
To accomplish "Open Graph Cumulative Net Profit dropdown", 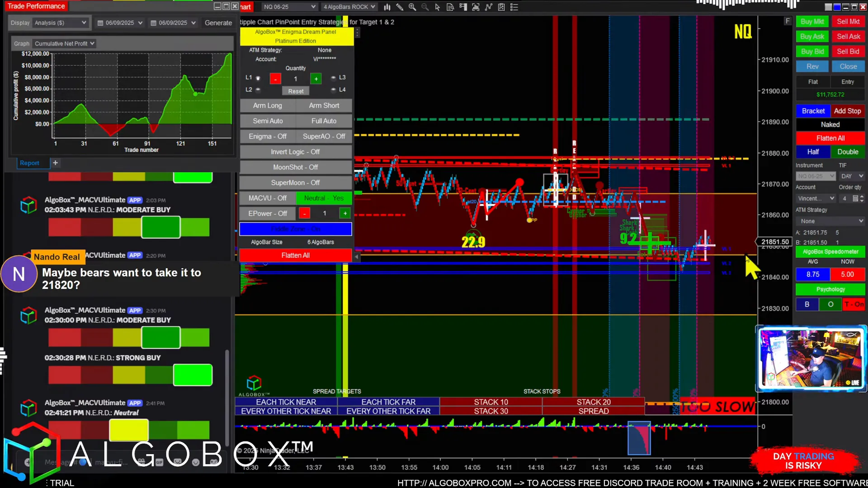I will pyautogui.click(x=64, y=43).
